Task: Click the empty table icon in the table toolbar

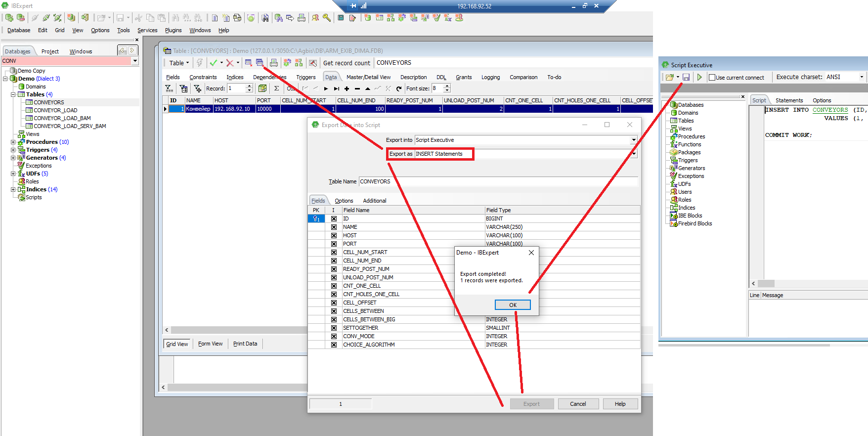Action: (x=313, y=63)
